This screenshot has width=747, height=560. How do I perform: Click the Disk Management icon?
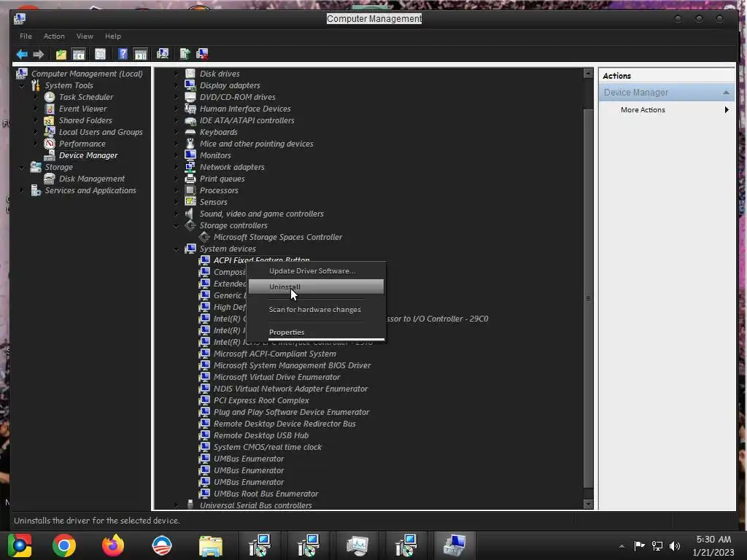coord(50,179)
